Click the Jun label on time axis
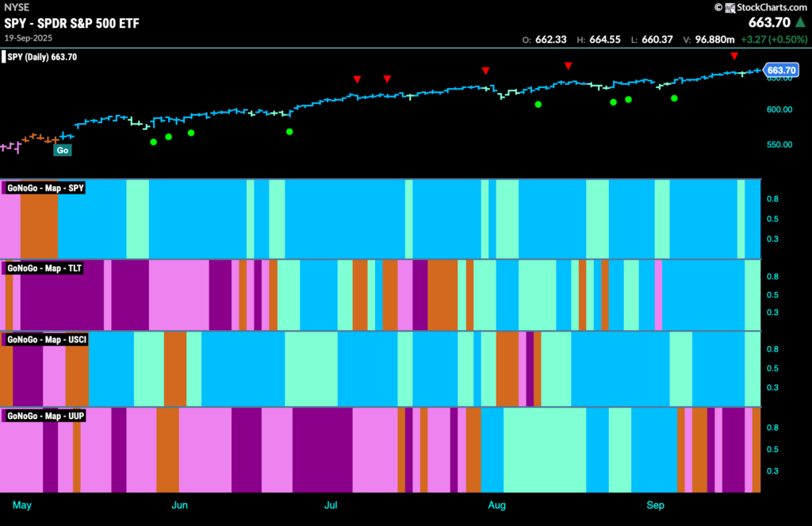Viewport: 812px width, 526px height. (179, 505)
